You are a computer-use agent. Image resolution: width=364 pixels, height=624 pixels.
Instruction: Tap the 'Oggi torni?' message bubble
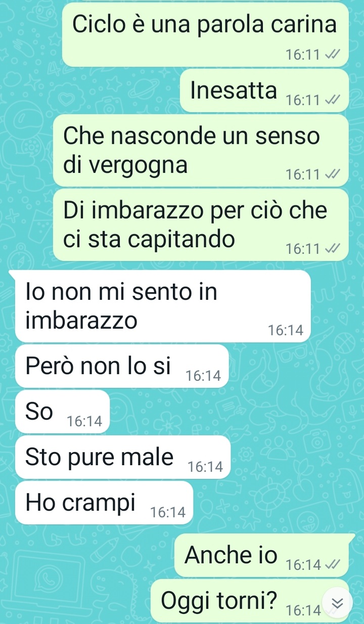[x=250, y=601]
